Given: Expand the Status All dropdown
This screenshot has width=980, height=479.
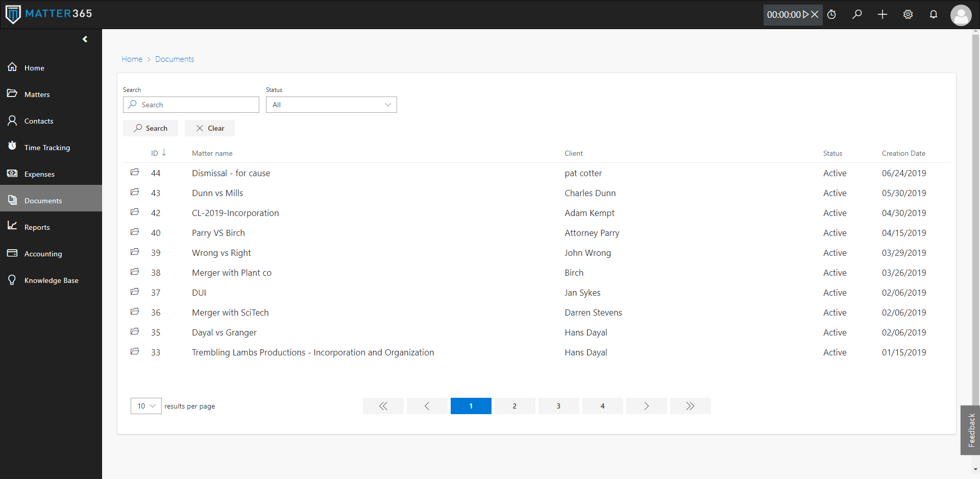Looking at the screenshot, I should coord(331,105).
